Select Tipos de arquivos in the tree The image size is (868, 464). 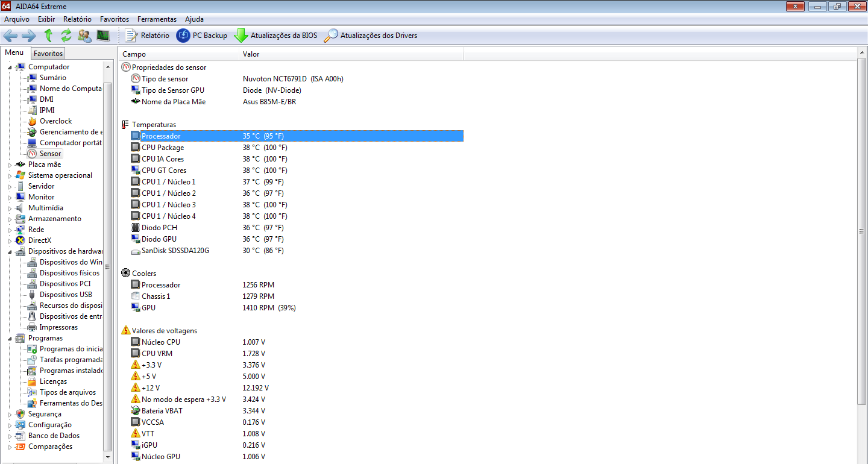[x=68, y=392]
